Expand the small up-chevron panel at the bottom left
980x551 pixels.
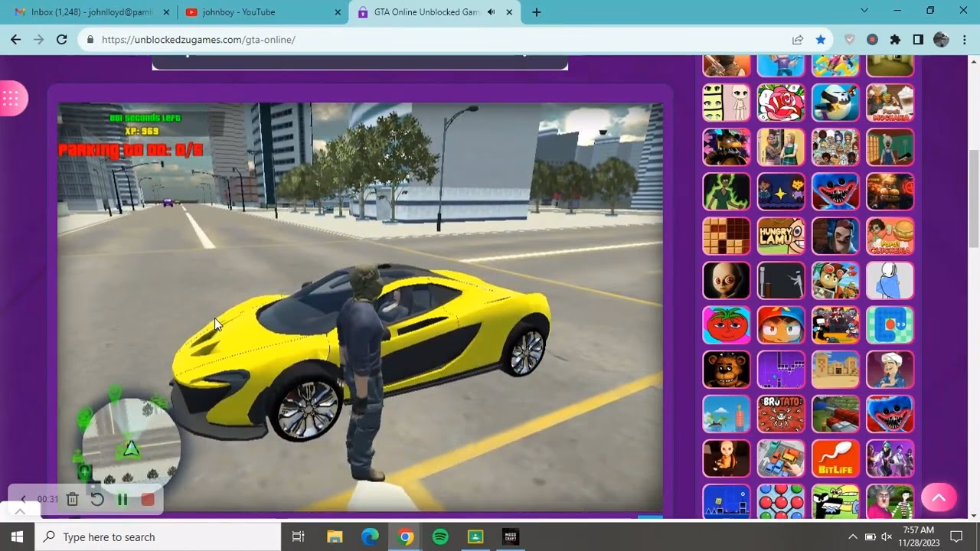tap(20, 512)
